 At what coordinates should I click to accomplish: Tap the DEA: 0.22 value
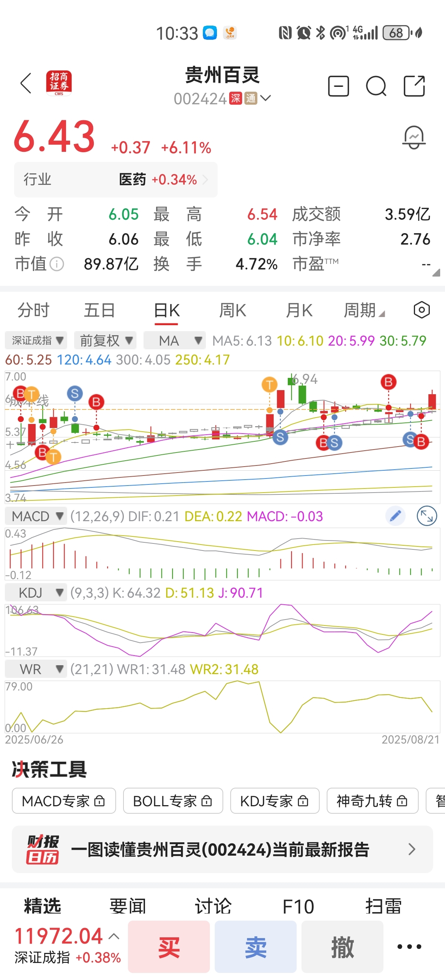tap(213, 516)
